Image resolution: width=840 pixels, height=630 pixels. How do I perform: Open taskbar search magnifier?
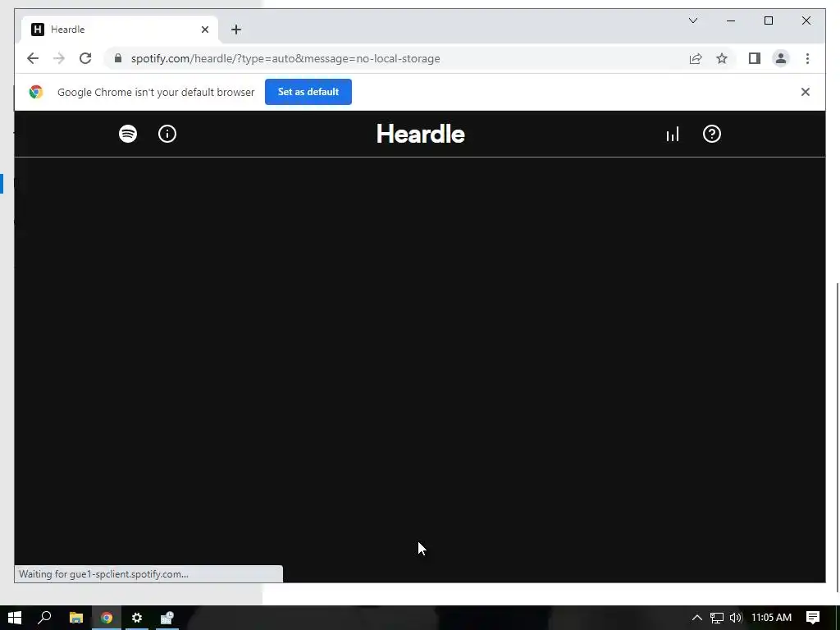pyautogui.click(x=44, y=618)
